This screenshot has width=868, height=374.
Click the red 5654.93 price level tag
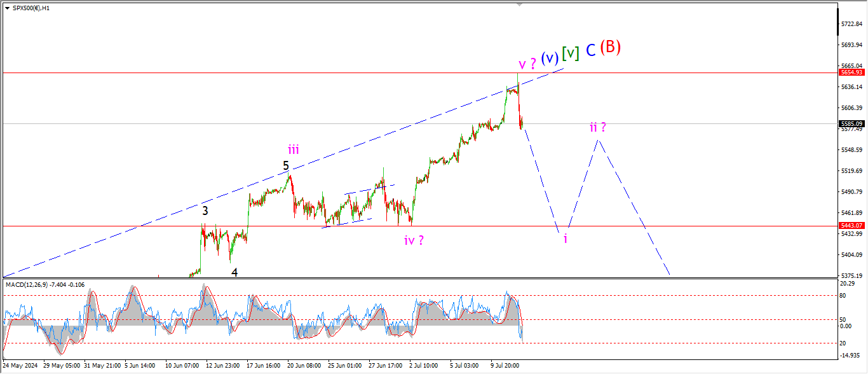pyautogui.click(x=851, y=73)
